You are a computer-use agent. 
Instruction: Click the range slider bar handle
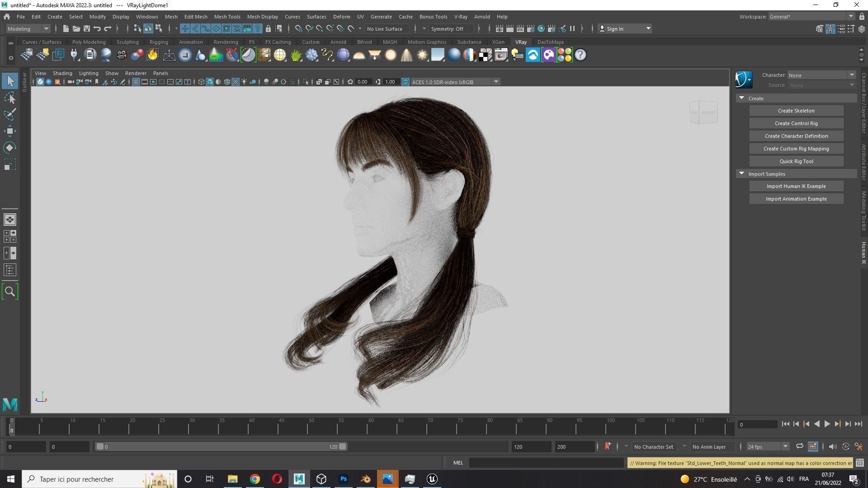[221, 446]
